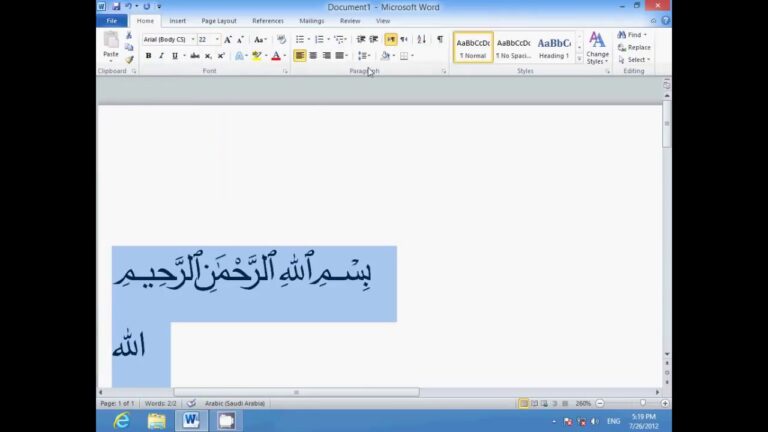Open Change Styles
768x432 pixels.
tap(597, 48)
